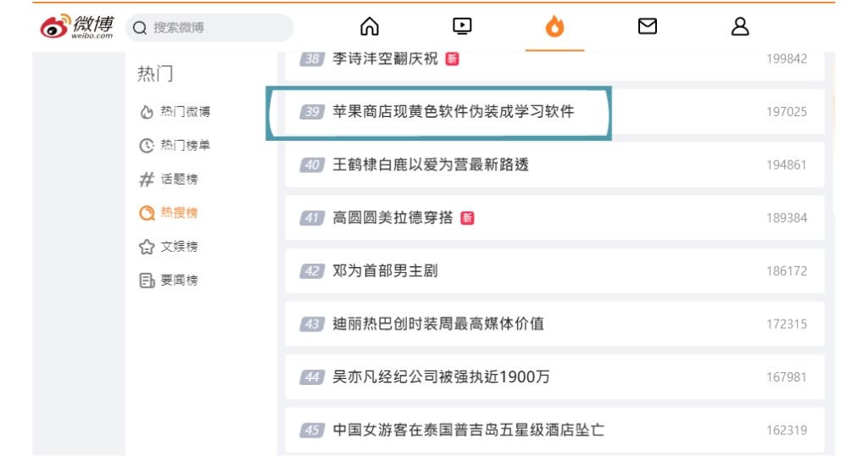Open the video icon tab

click(462, 27)
